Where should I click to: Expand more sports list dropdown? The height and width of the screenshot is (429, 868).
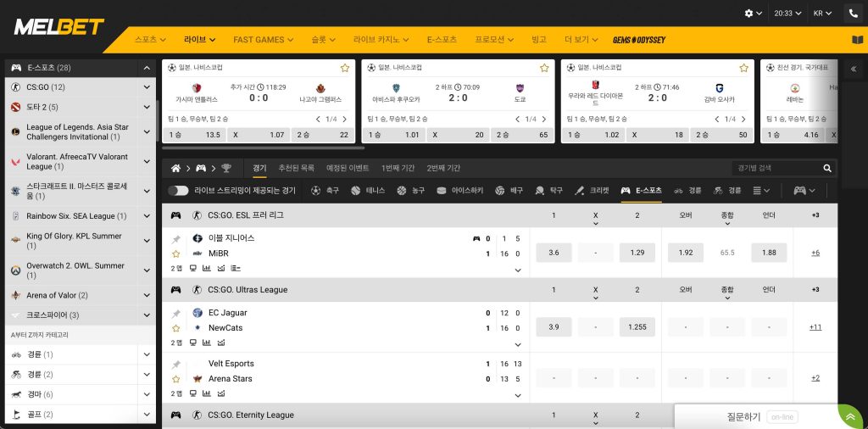(762, 191)
